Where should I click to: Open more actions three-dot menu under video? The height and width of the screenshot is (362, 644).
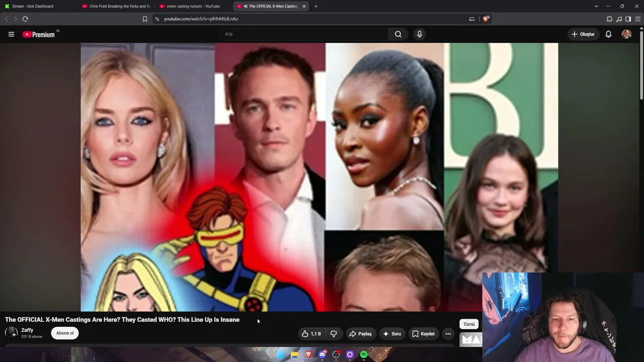coord(448,334)
